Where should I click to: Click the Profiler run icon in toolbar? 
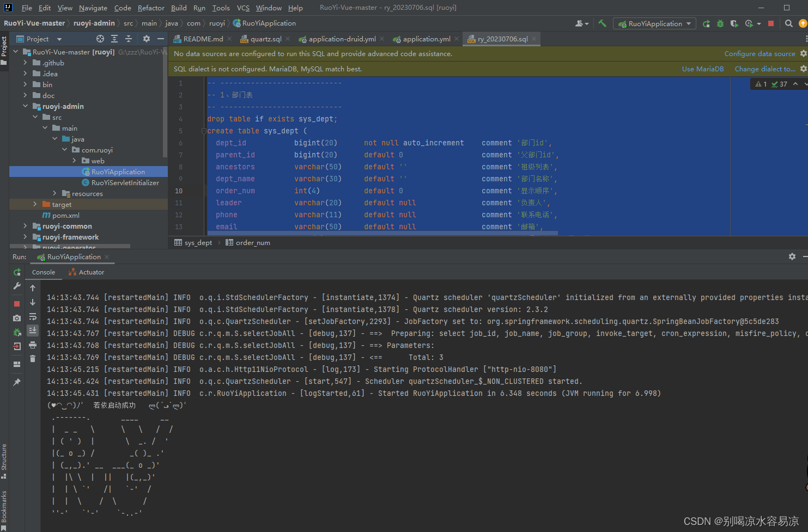(x=749, y=23)
